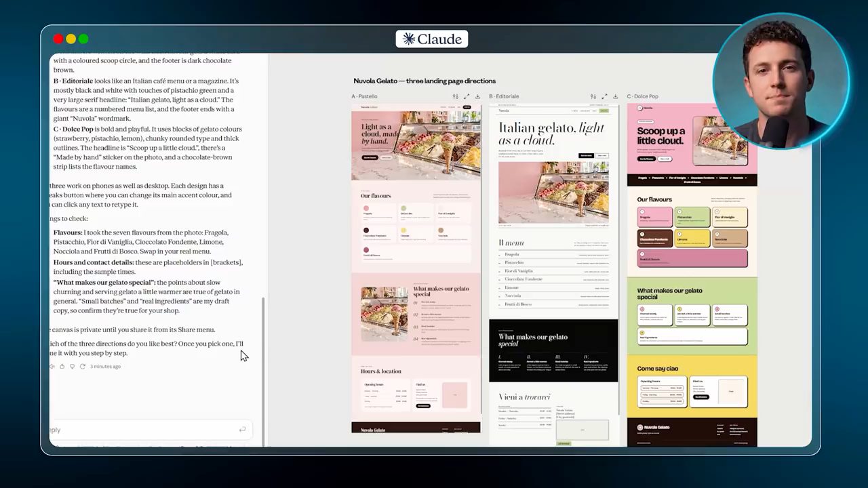
Task: Select the Cioccolato Fondente card in Dolce Pop
Action: [655, 238]
